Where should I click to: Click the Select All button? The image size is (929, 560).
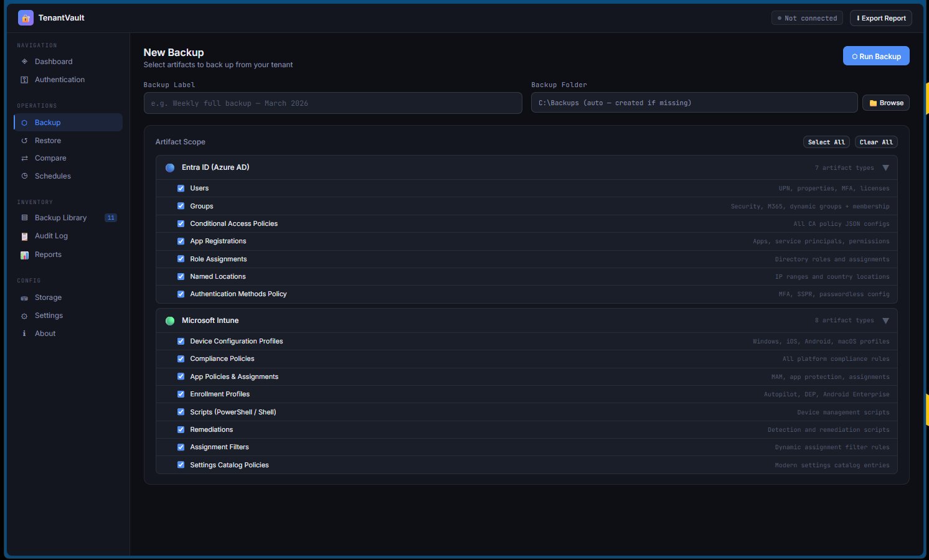pos(826,142)
